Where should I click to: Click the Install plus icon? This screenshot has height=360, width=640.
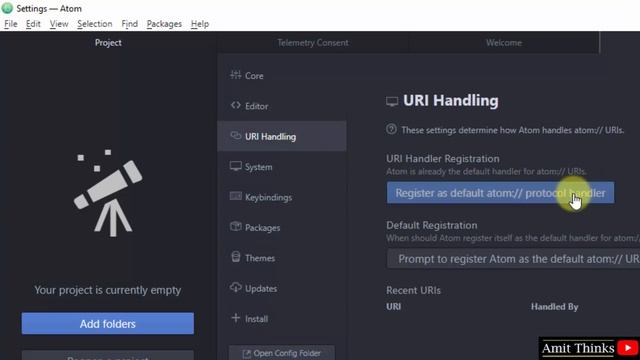[x=236, y=318]
